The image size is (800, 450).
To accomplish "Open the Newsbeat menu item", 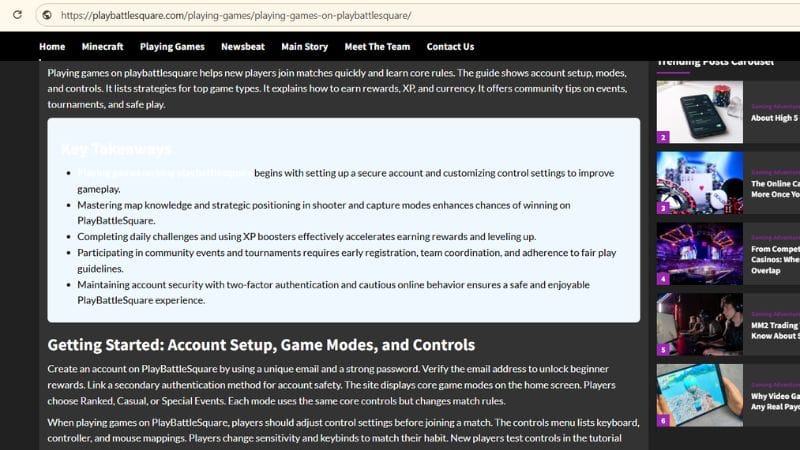I will [x=243, y=46].
